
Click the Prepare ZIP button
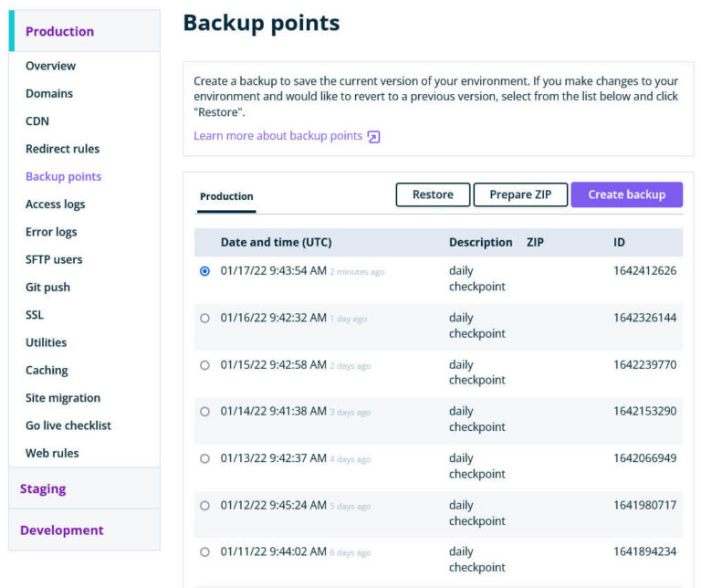[x=520, y=194]
